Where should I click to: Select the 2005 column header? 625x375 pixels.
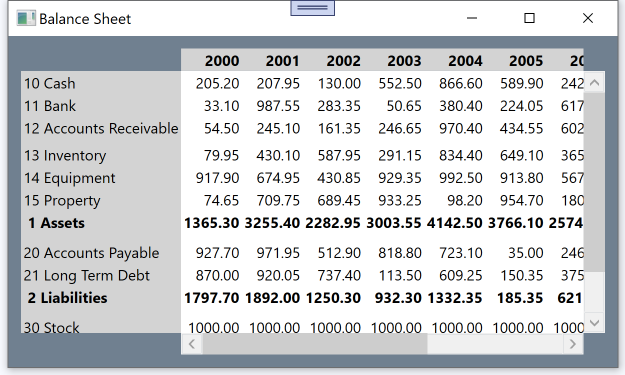[x=526, y=61]
